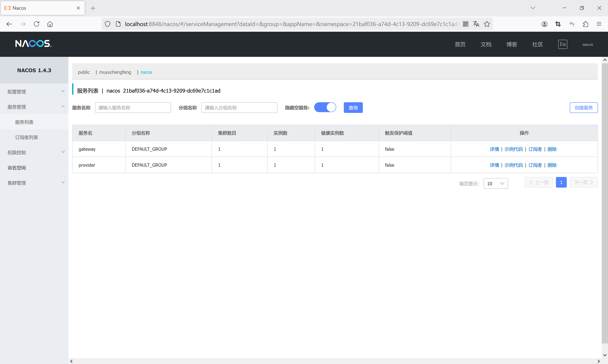Switch to the muyuchengfeng namespace tab

point(115,72)
